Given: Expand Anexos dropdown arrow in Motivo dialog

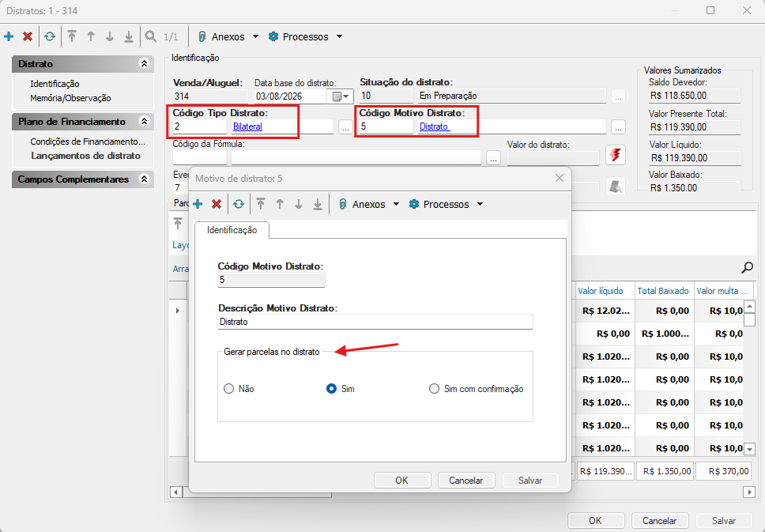Looking at the screenshot, I should (x=396, y=204).
